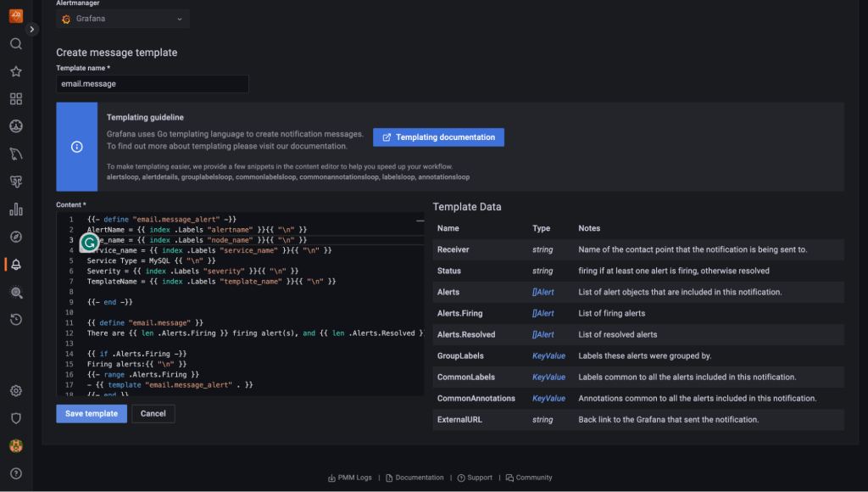The width and height of the screenshot is (868, 492).
Task: Expand the sidebar with the arrow toggle
Action: [32, 29]
